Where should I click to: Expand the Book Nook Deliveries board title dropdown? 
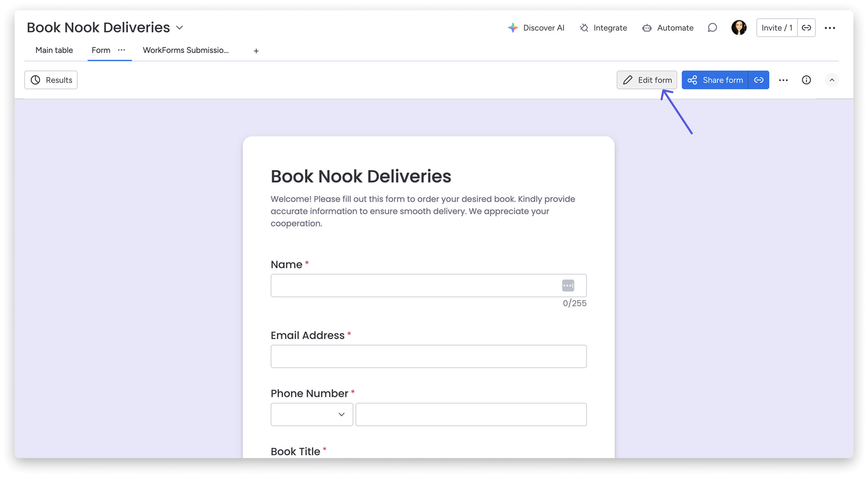pyautogui.click(x=180, y=28)
